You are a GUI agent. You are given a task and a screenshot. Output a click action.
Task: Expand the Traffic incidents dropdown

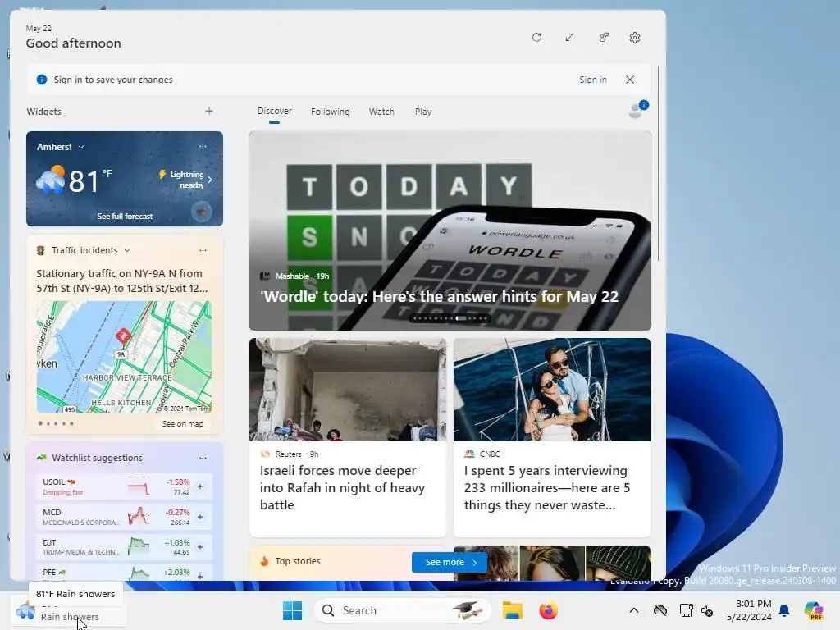tap(127, 250)
